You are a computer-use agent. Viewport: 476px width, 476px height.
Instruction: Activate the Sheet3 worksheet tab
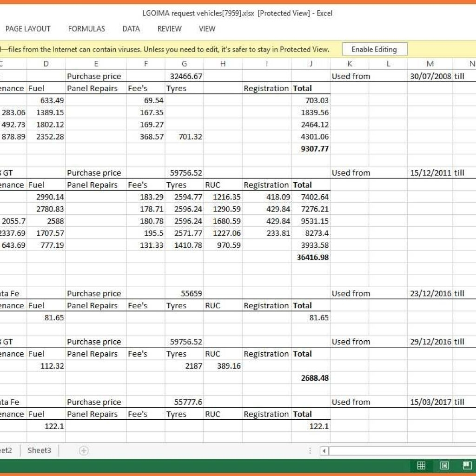39,450
